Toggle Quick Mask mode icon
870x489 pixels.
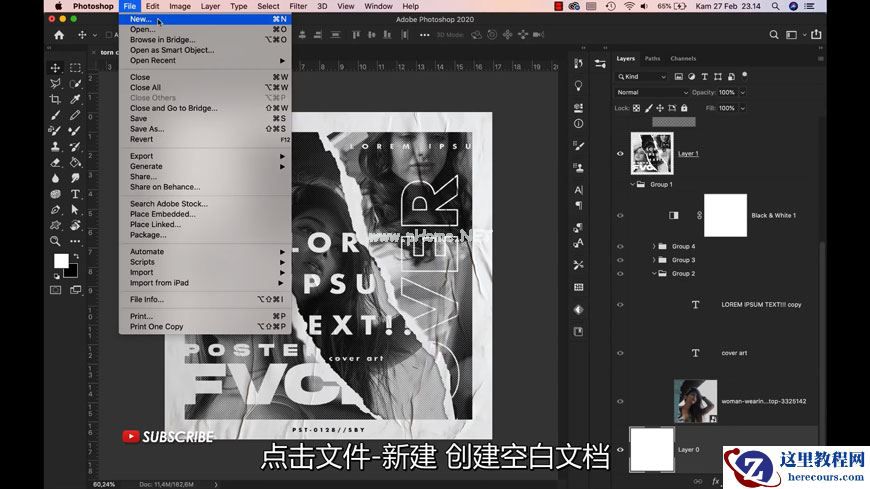(x=55, y=290)
